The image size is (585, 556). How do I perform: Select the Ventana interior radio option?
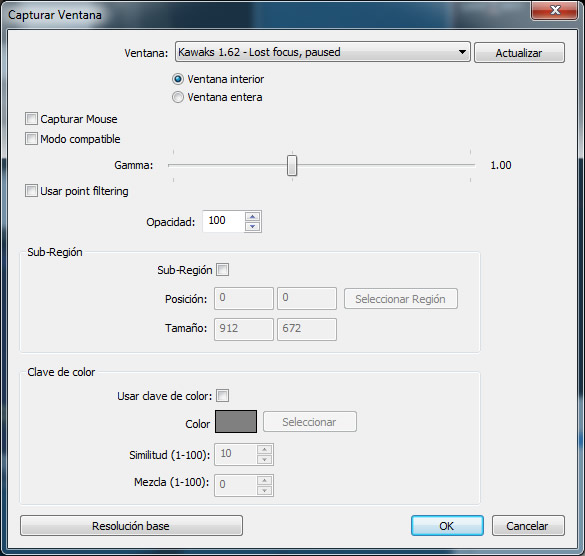pyautogui.click(x=178, y=79)
